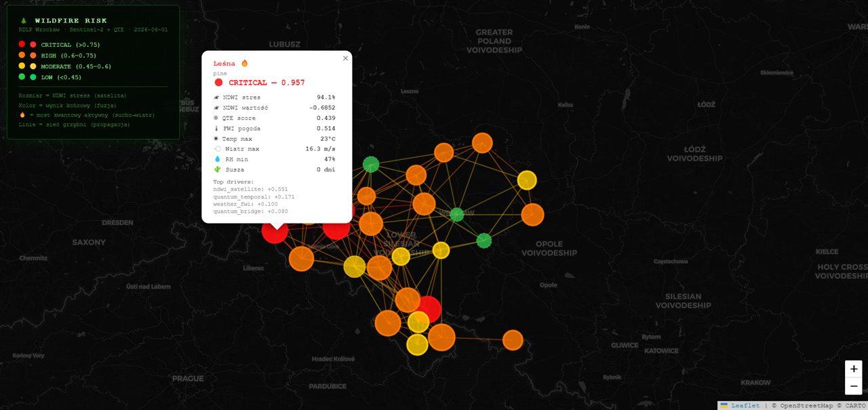The width and height of the screenshot is (868, 410).
Task: Click the red circle before CRITICAL — 0.957
Action: coord(218,83)
